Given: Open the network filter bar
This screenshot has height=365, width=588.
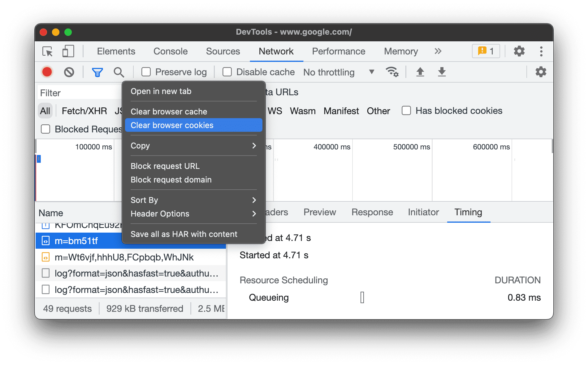Looking at the screenshot, I should point(97,72).
